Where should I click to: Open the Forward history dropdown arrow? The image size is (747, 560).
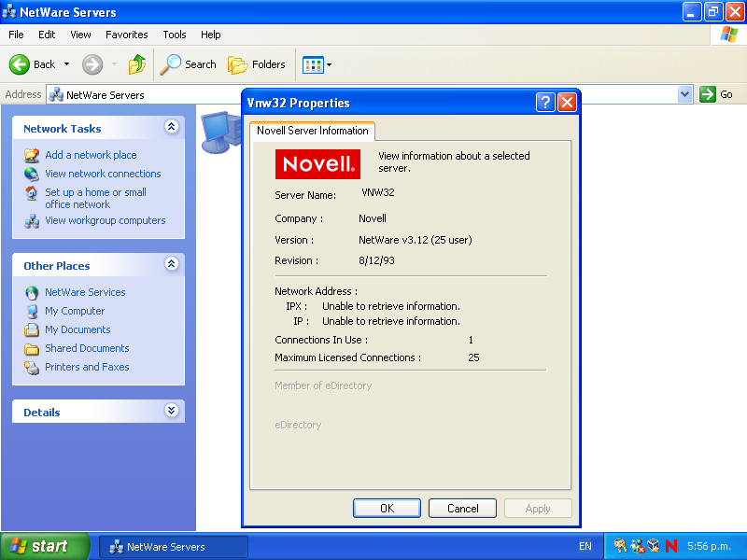click(x=114, y=64)
